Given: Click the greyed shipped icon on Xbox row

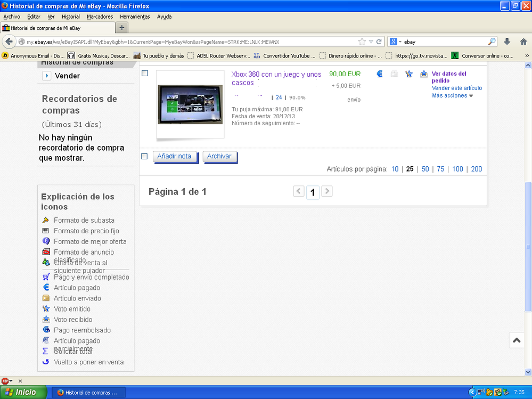Looking at the screenshot, I should (394, 74).
